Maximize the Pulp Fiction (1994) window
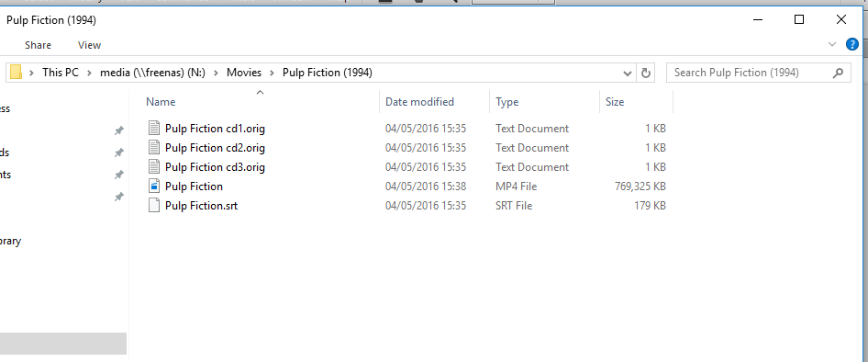This screenshot has height=362, width=868. coord(799,19)
